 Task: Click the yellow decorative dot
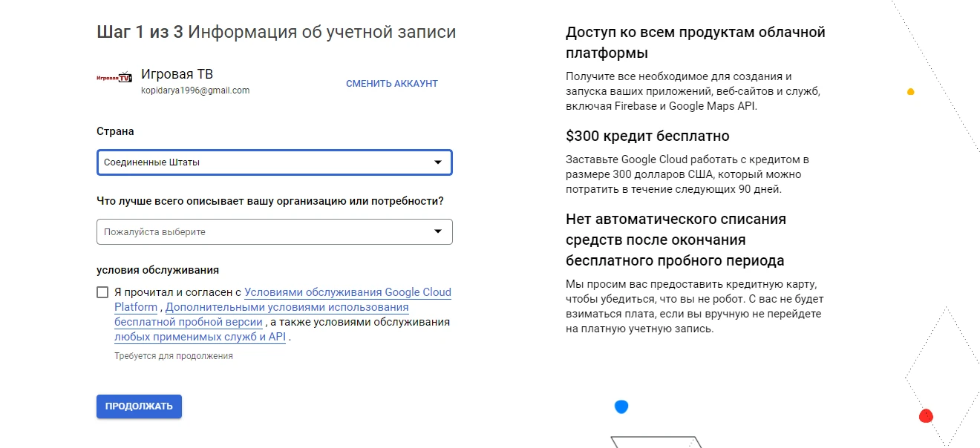click(x=911, y=92)
